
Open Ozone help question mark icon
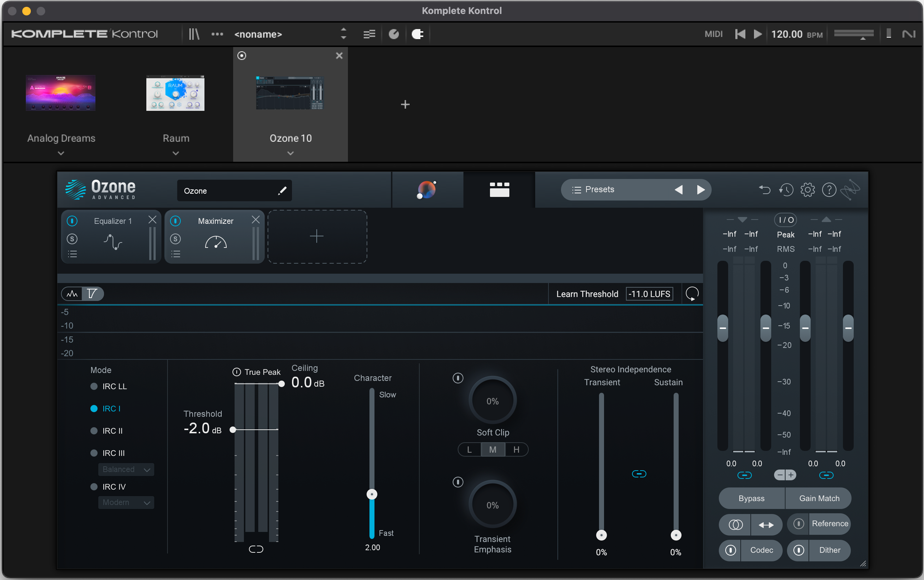pos(829,189)
